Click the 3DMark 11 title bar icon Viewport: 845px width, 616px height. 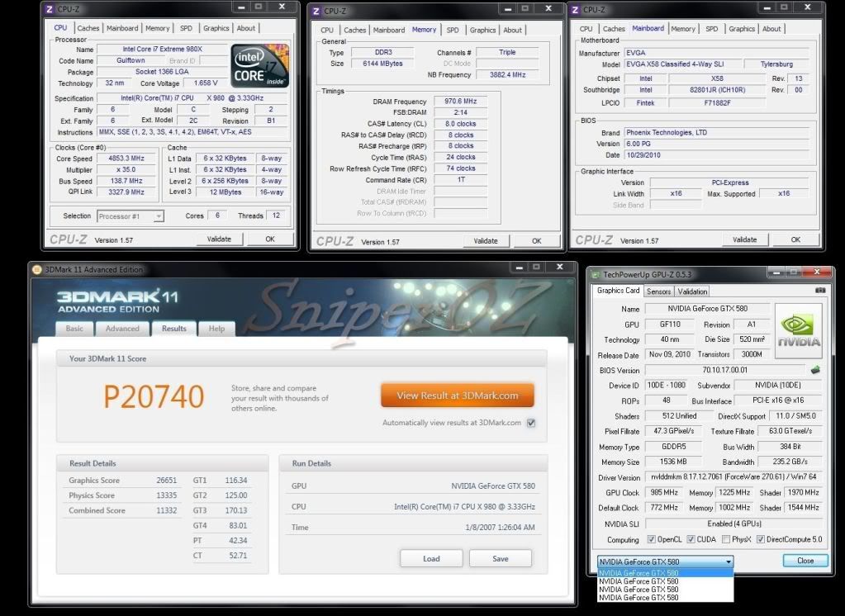point(36,269)
